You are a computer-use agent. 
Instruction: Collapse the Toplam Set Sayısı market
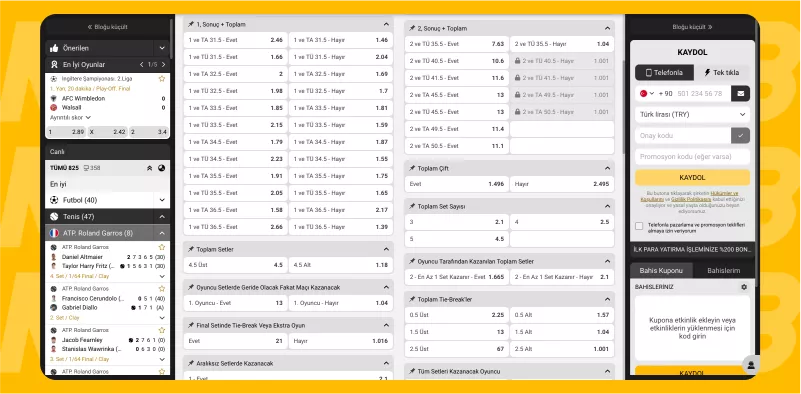point(607,206)
